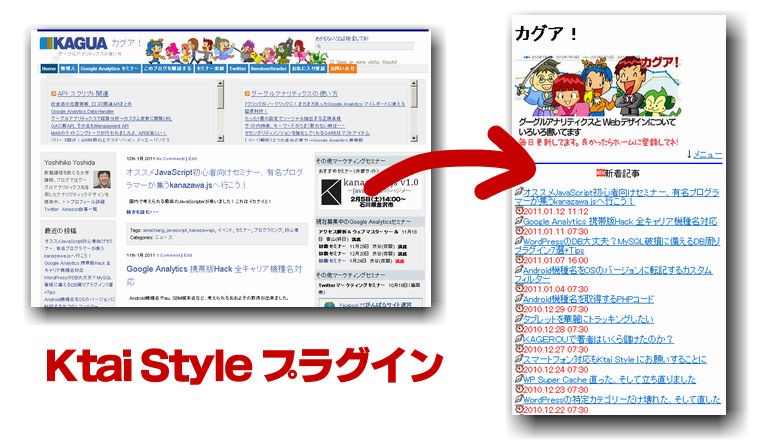The width and height of the screenshot is (777, 447).
Task: Click the blog header search field
Action: click(x=364, y=46)
